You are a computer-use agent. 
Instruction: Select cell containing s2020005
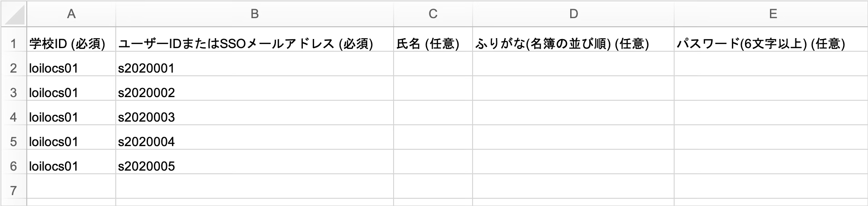point(255,166)
